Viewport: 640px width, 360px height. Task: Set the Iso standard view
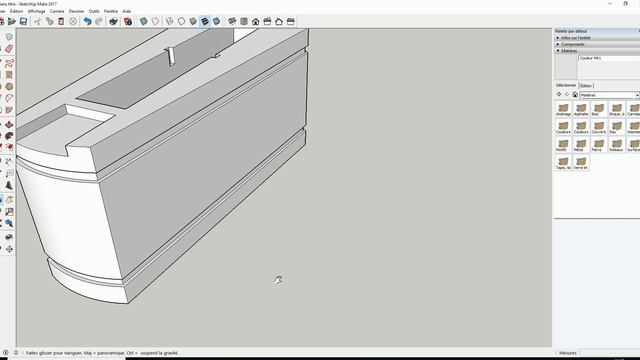coord(232,21)
